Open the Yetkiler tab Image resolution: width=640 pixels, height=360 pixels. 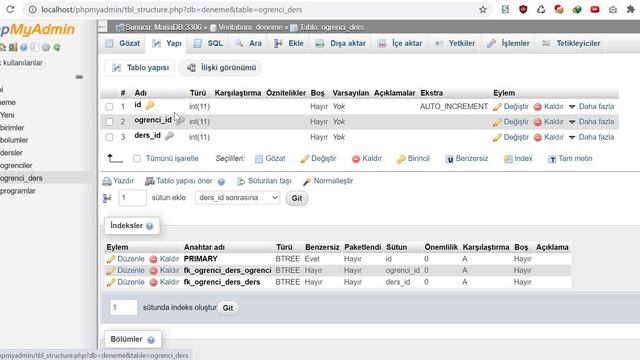pyautogui.click(x=455, y=43)
